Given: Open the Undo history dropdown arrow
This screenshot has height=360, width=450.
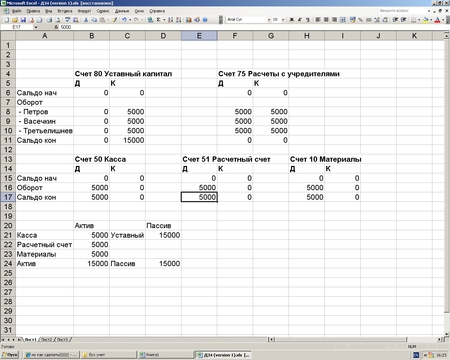Looking at the screenshot, I should 130,20.
